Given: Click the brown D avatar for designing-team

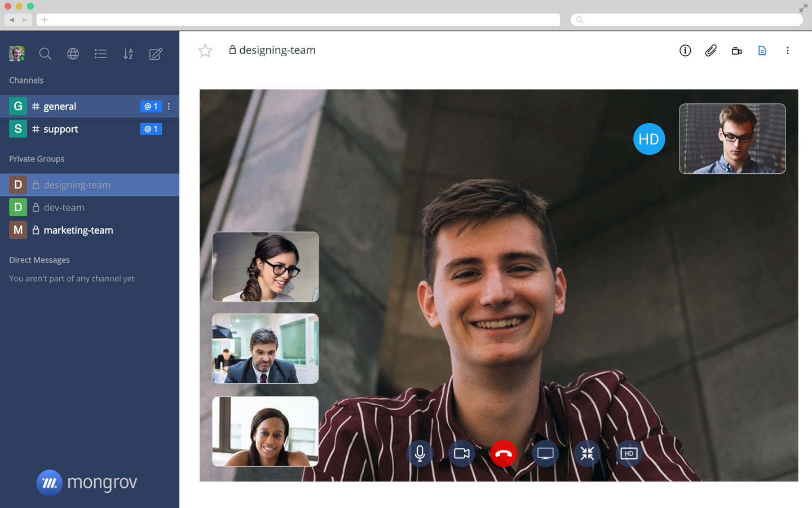Looking at the screenshot, I should [x=18, y=185].
